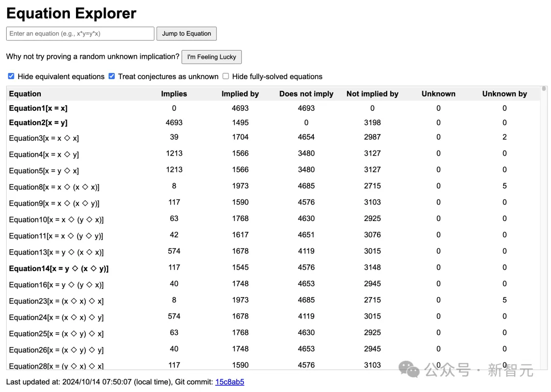
Task: Uncheck Hide equivalent equations checkbox
Action: pos(11,77)
